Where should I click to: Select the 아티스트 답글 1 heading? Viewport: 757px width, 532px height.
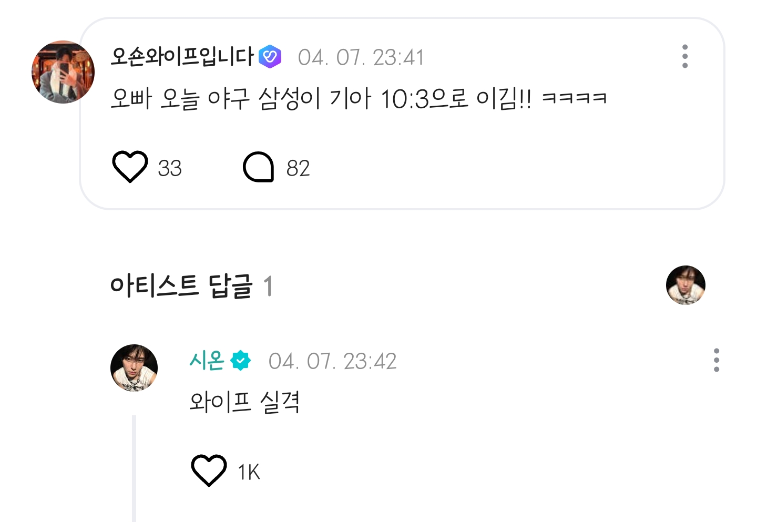[x=192, y=287]
